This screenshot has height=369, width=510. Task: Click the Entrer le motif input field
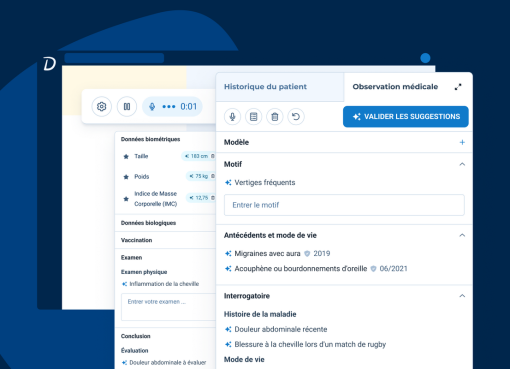(x=344, y=205)
